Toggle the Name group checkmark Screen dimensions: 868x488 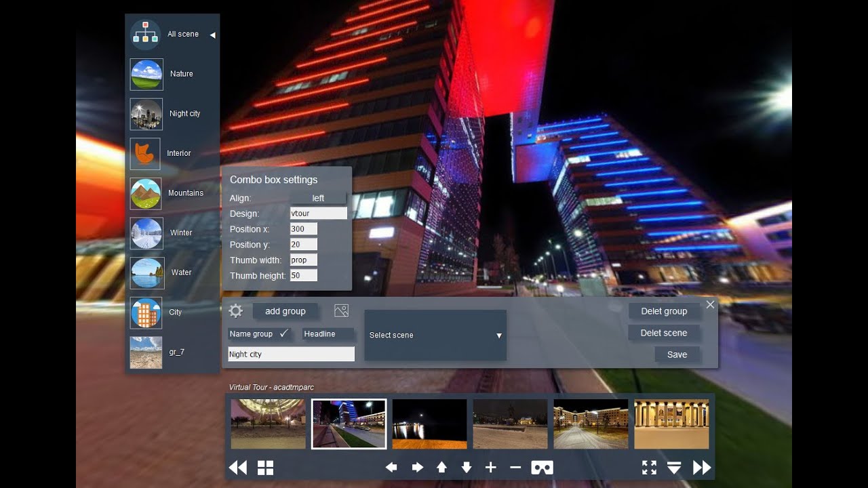tap(284, 333)
